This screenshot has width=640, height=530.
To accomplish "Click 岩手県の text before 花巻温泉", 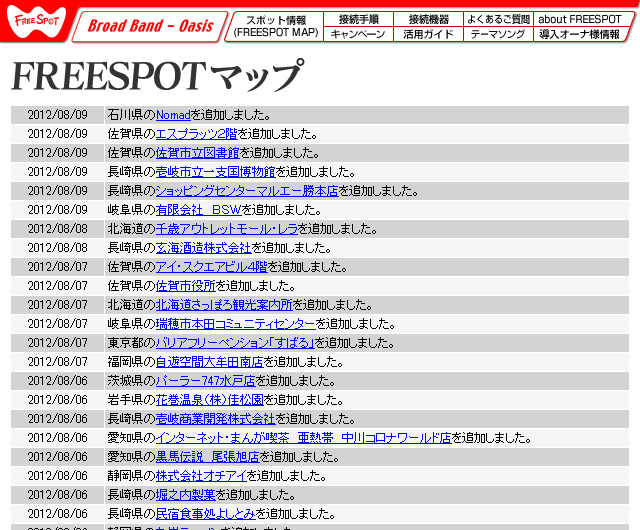I will pyautogui.click(x=132, y=400).
